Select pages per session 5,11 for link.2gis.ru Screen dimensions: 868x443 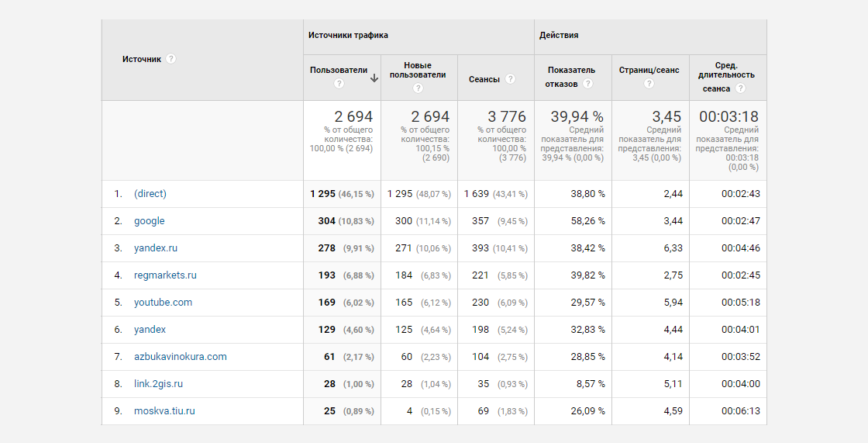point(673,384)
